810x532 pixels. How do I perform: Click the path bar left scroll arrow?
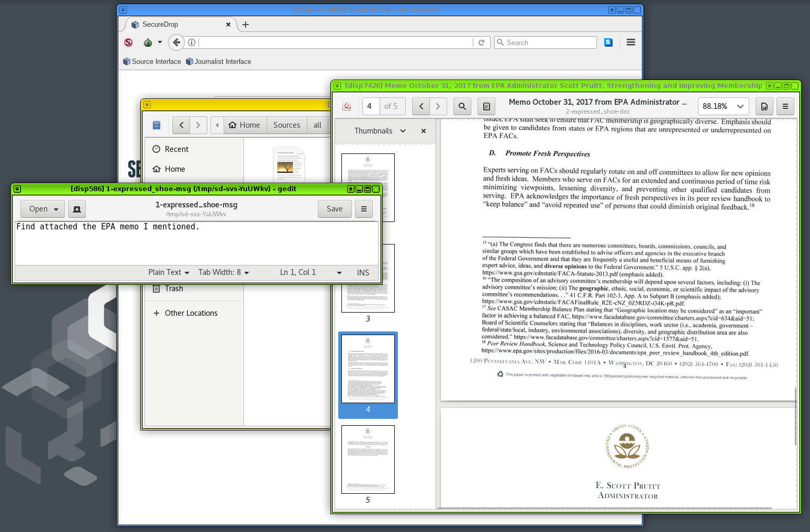(217, 125)
